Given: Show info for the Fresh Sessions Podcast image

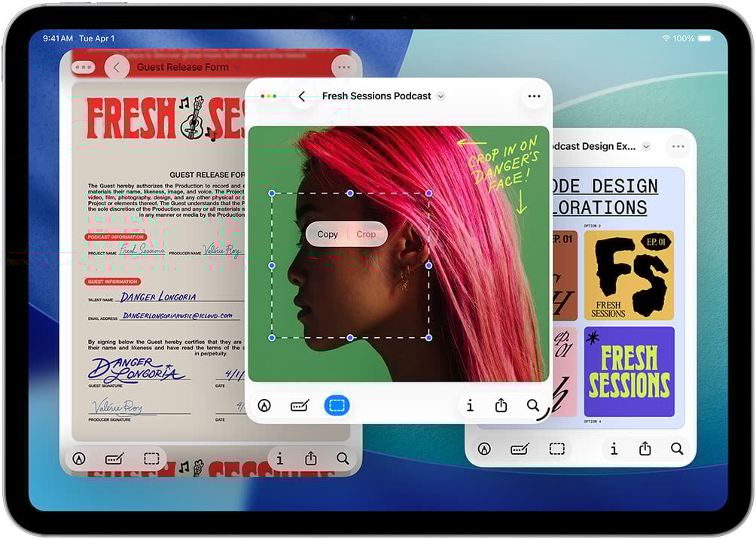Looking at the screenshot, I should click(x=470, y=406).
